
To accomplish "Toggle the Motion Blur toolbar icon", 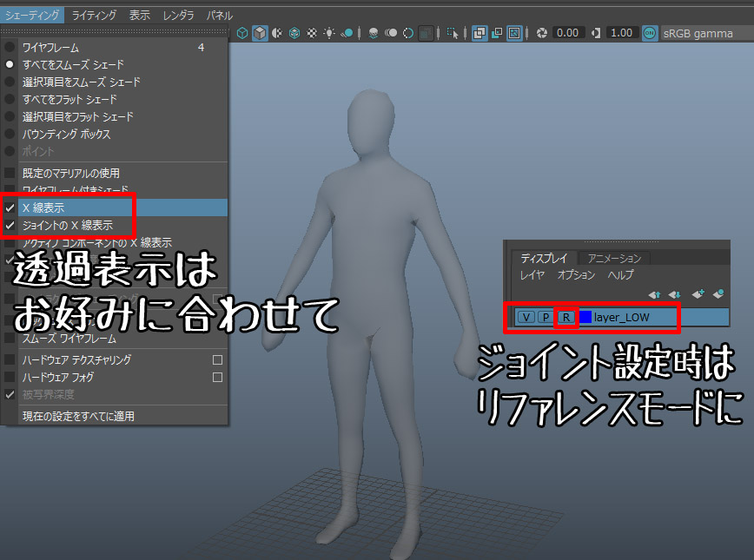I will tap(391, 33).
